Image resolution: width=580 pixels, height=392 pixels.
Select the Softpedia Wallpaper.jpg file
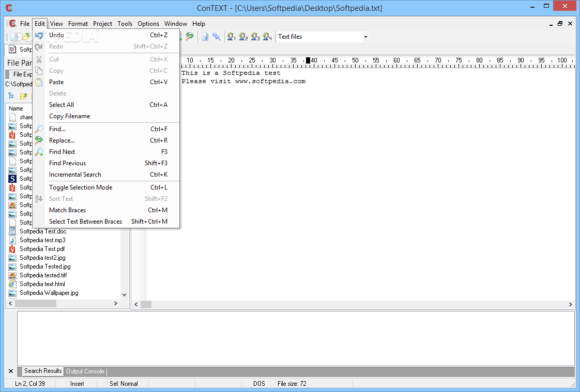49,293
